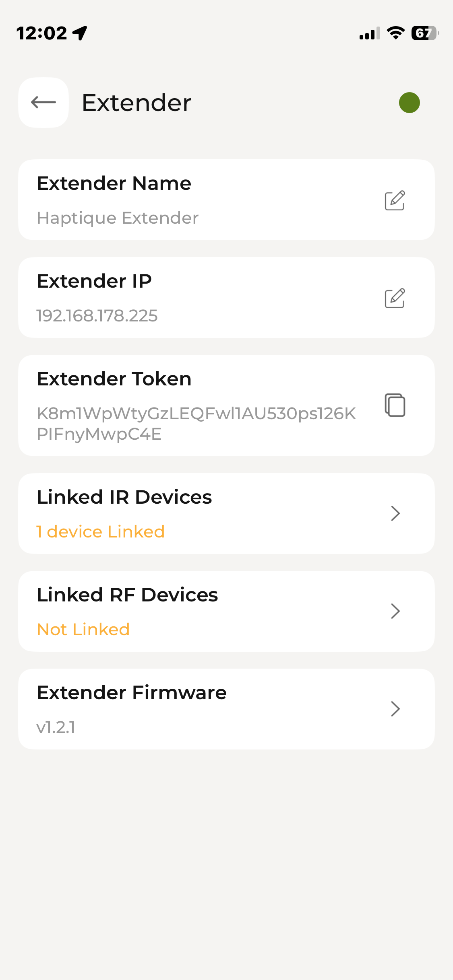Image resolution: width=453 pixels, height=980 pixels.
Task: Open the Linked IR Devices row
Action: pos(201,513)
